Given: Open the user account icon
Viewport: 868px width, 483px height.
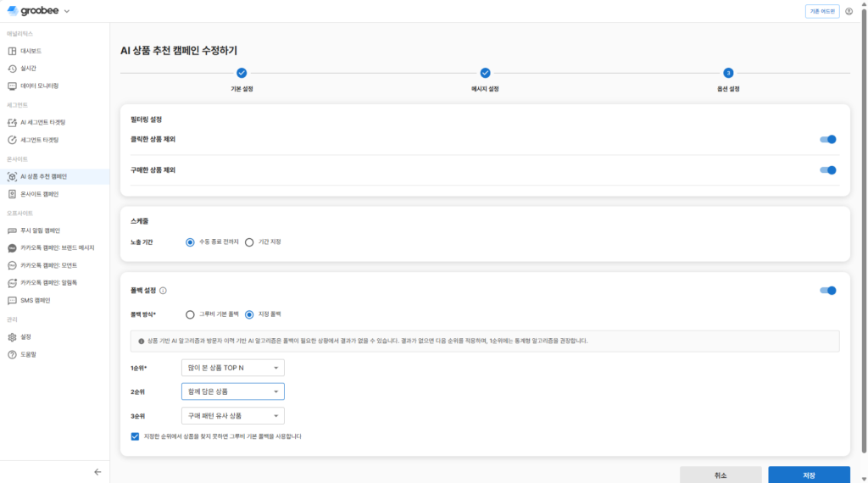Looking at the screenshot, I should tap(849, 11).
